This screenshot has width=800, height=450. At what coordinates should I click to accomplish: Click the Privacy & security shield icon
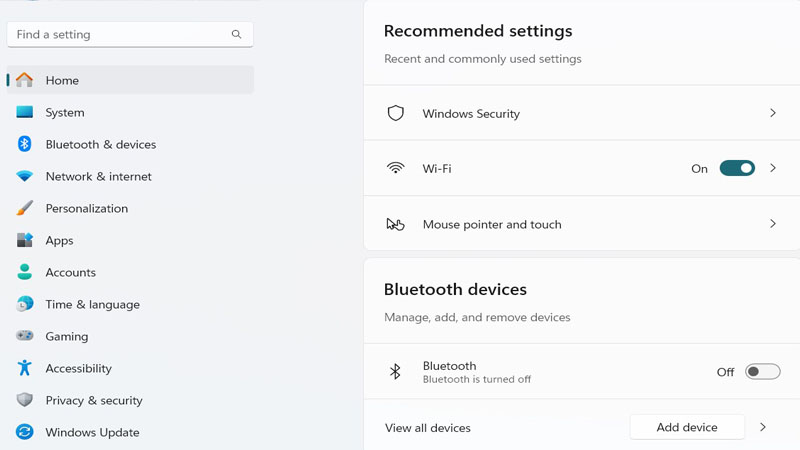pyautogui.click(x=24, y=400)
